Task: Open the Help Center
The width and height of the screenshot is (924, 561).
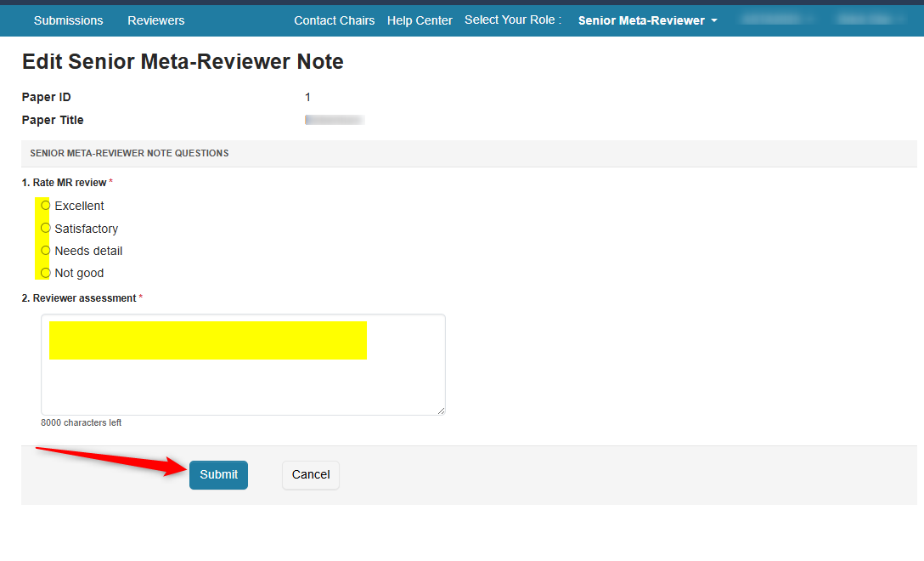Action: (420, 20)
